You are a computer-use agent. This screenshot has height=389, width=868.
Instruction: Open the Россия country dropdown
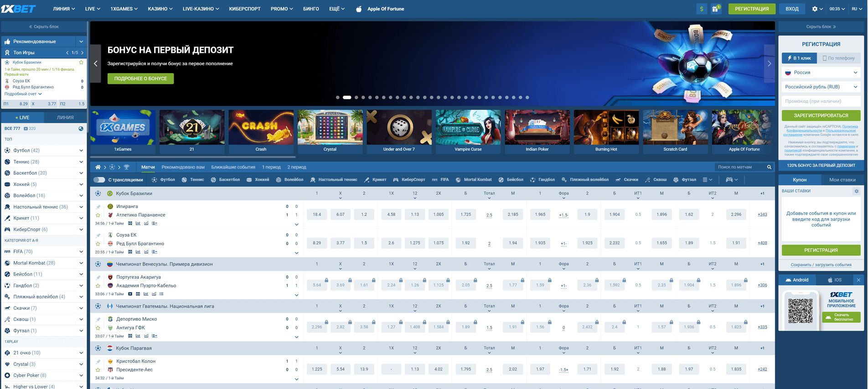click(x=821, y=73)
